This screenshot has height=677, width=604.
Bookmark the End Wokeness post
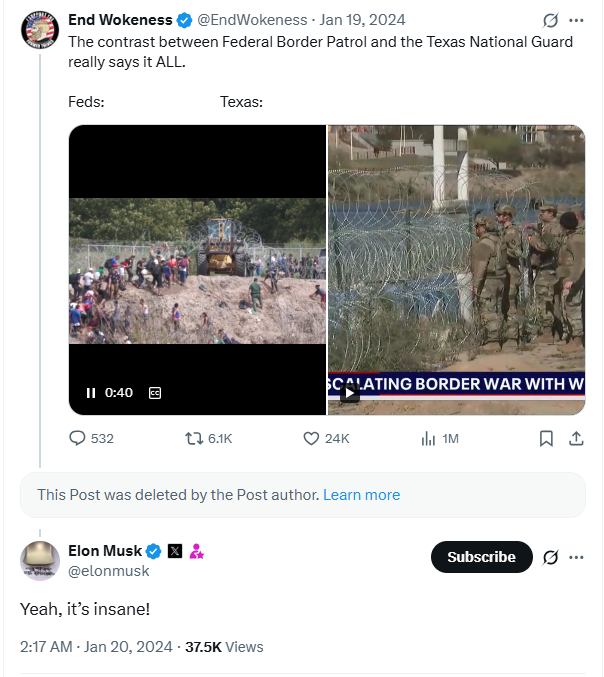[x=546, y=438]
